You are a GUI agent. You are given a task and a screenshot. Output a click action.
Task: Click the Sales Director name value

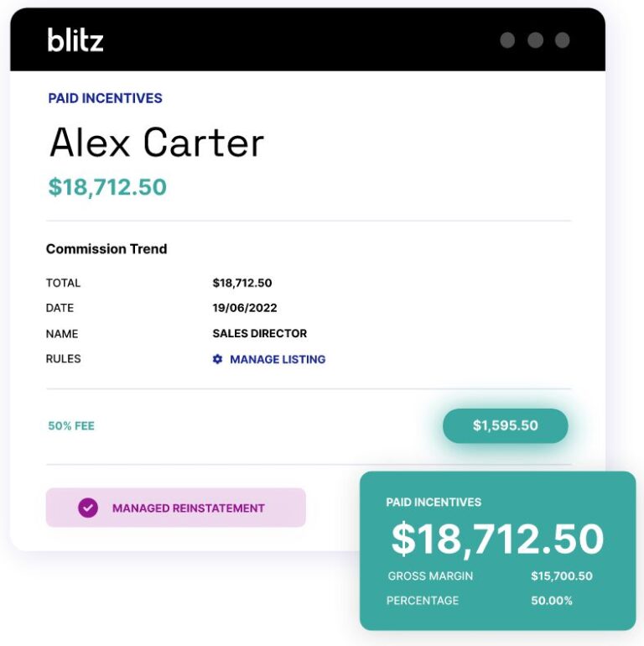point(260,333)
